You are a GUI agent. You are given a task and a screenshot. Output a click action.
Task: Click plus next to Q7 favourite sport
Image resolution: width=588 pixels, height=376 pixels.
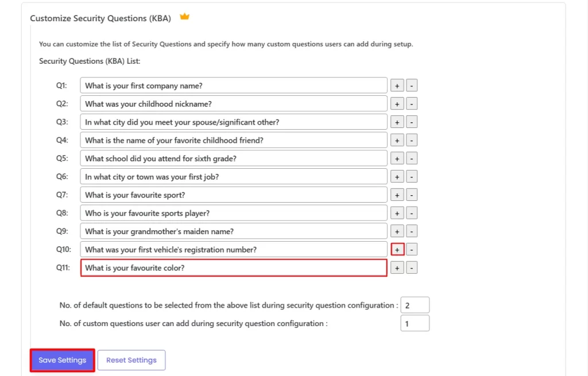[x=397, y=195]
